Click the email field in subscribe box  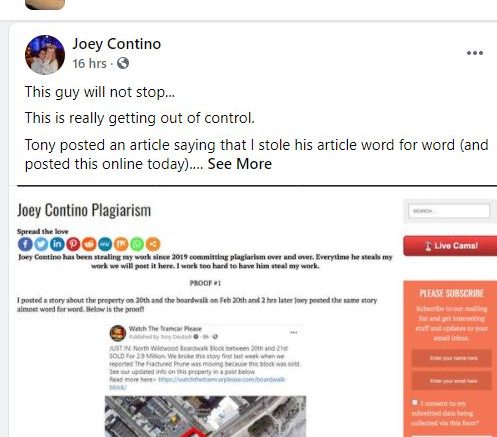click(452, 381)
